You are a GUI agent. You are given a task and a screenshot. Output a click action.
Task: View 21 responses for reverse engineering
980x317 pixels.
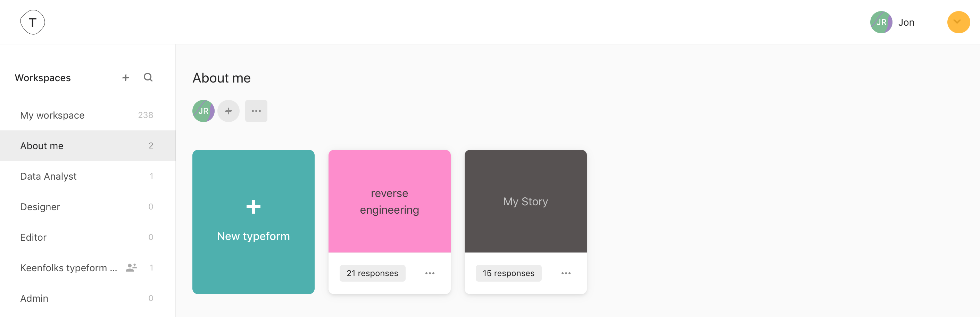pos(372,273)
